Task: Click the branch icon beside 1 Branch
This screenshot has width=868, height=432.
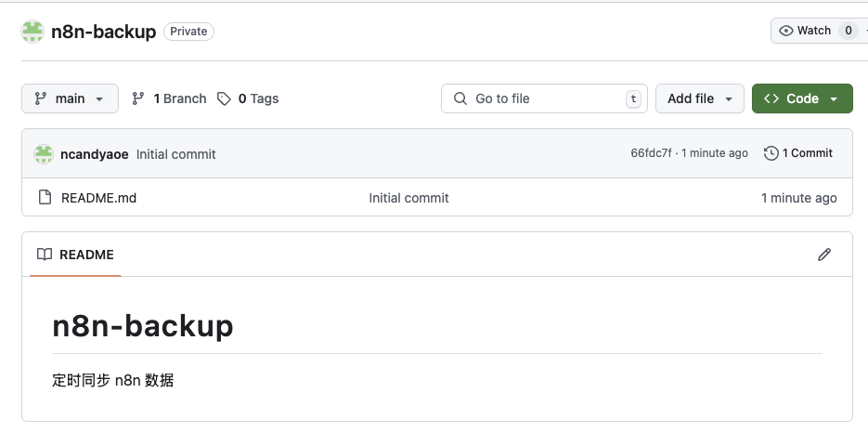Action: 138,98
